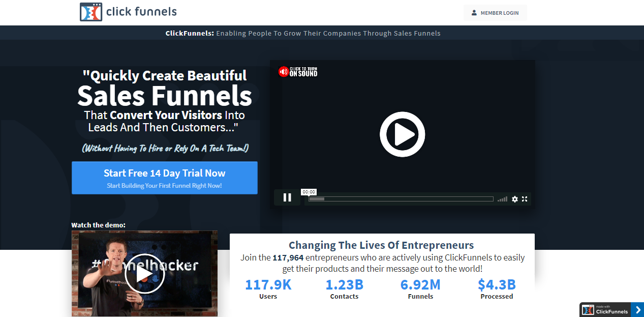
Task: Enter fullscreen with expand icon
Action: point(525,199)
